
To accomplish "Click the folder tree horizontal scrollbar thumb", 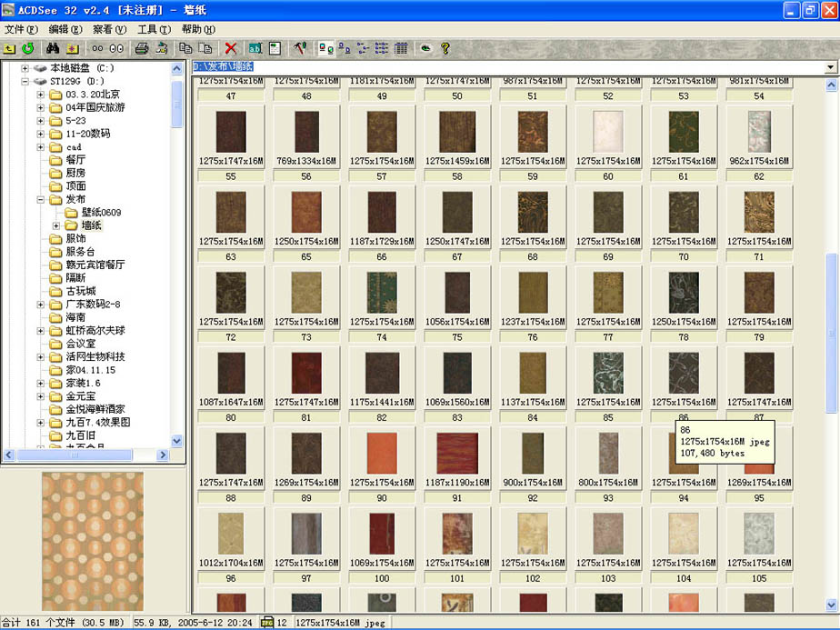I will [x=75, y=455].
